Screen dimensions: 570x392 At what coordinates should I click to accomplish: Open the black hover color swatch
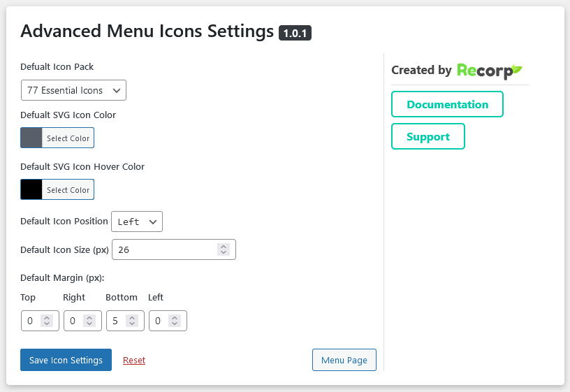click(31, 189)
